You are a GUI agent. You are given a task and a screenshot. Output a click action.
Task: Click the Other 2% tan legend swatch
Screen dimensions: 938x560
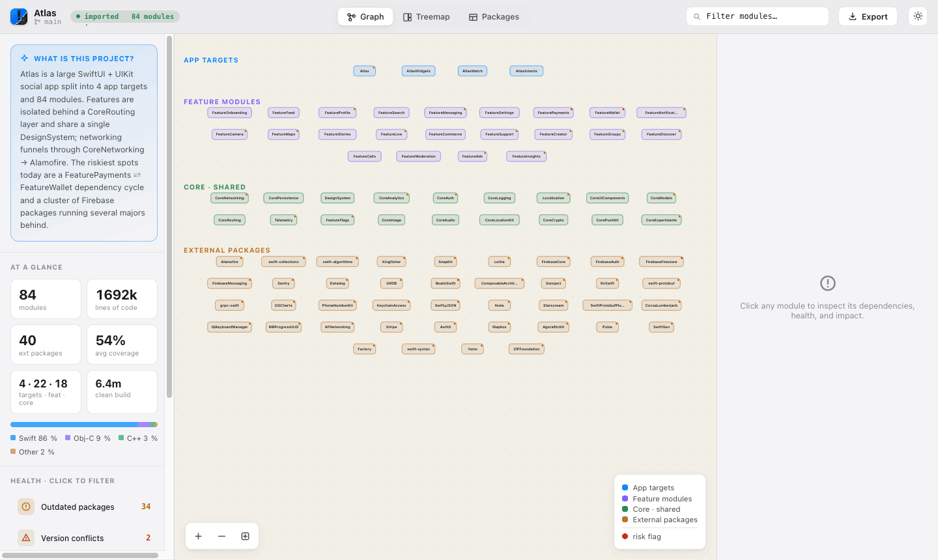tap(13, 451)
